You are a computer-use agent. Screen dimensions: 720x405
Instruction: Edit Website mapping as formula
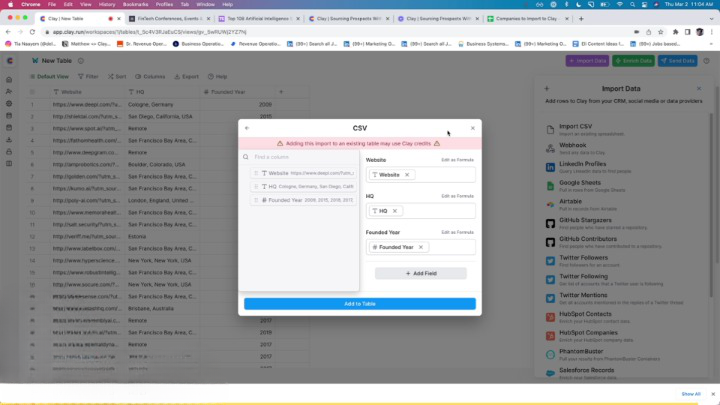point(457,160)
